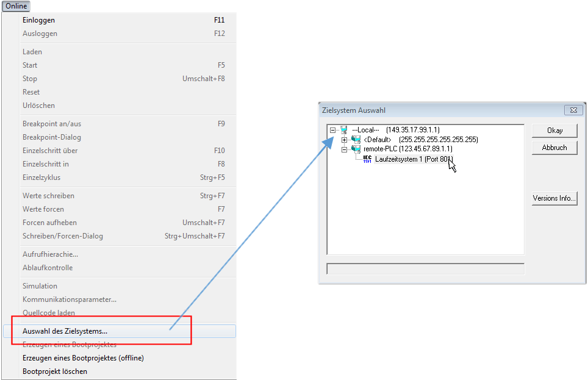Viewport: 588px width, 380px height.
Task: Choose Einloggen from the Online menu
Action: click(x=38, y=20)
